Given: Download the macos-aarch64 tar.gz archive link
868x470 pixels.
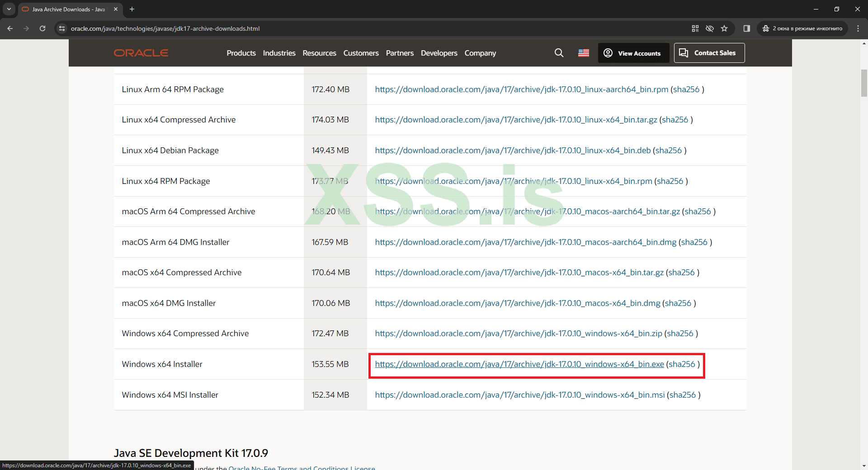Looking at the screenshot, I should pyautogui.click(x=528, y=211).
